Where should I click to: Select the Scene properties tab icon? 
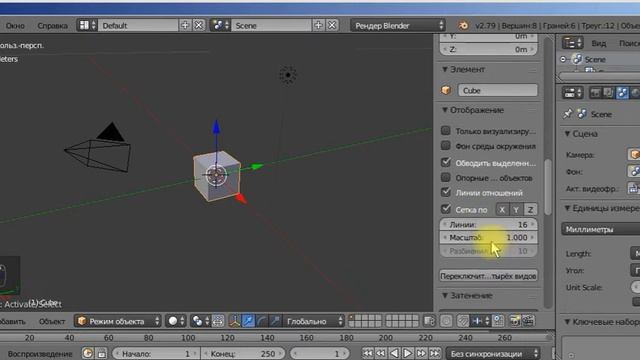pos(622,93)
